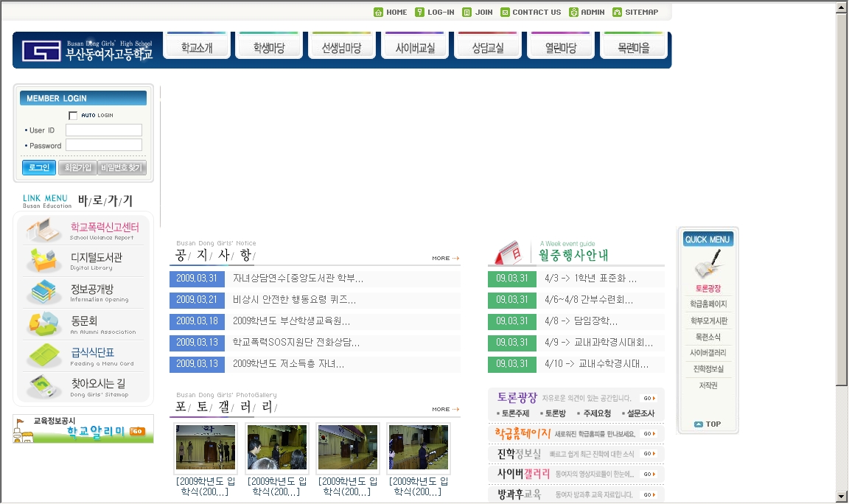
Task: Click the 로그인 login button
Action: 39,168
